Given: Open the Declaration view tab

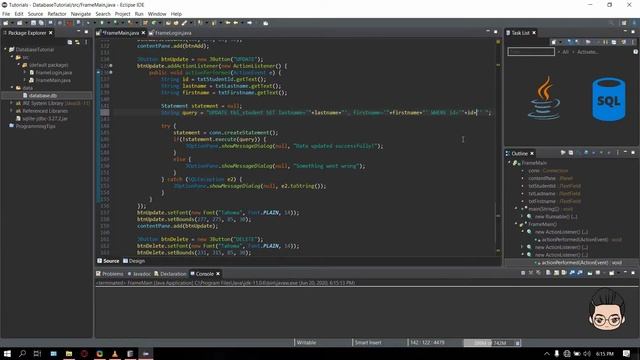Looking at the screenshot, I should coord(170,274).
